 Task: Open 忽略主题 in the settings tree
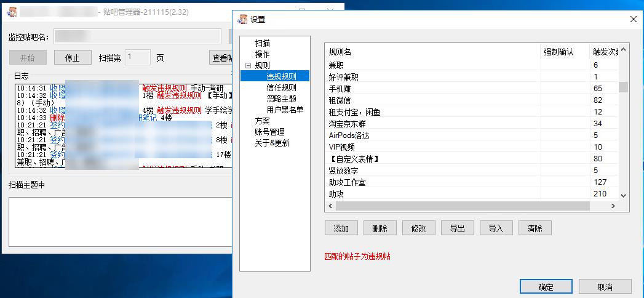281,99
